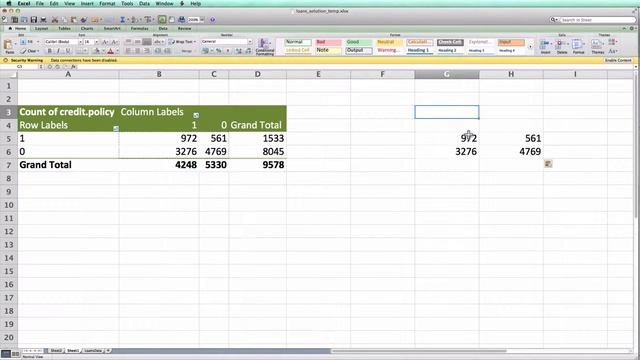The image size is (640, 360).
Task: Click the red font color icon
Action: pyautogui.click(x=111, y=51)
